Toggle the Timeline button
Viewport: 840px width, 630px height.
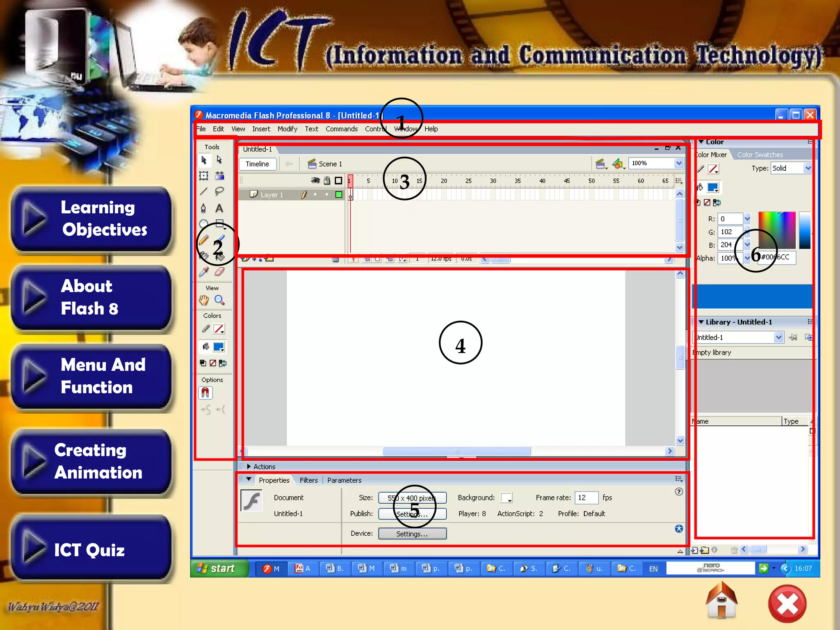click(258, 164)
